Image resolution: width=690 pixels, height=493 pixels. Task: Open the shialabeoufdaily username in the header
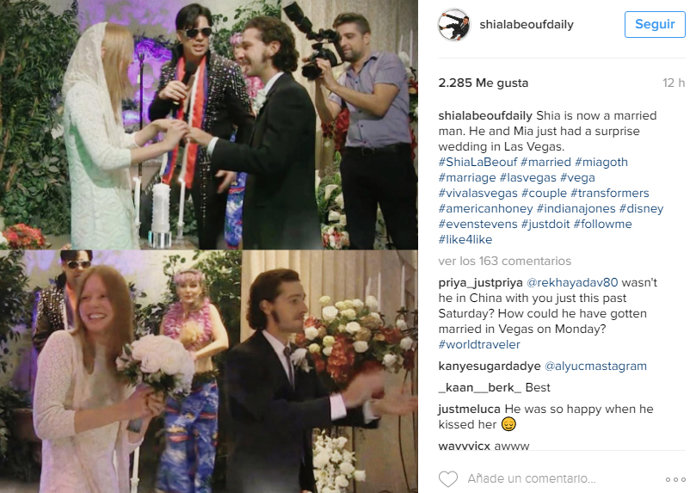[526, 24]
